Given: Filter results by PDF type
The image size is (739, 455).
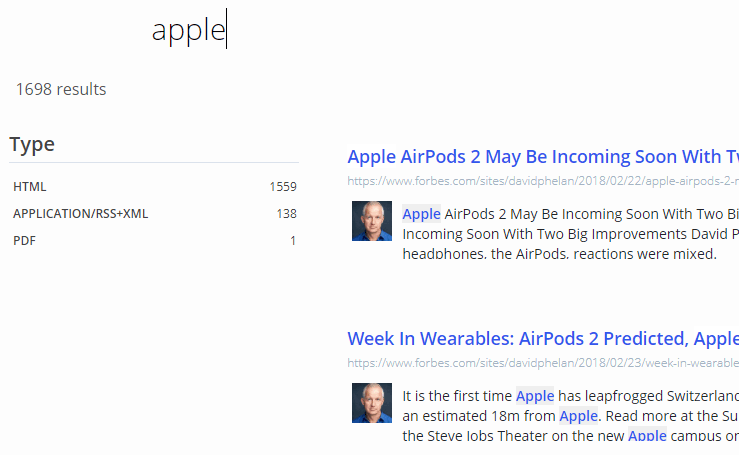Looking at the screenshot, I should 23,241.
